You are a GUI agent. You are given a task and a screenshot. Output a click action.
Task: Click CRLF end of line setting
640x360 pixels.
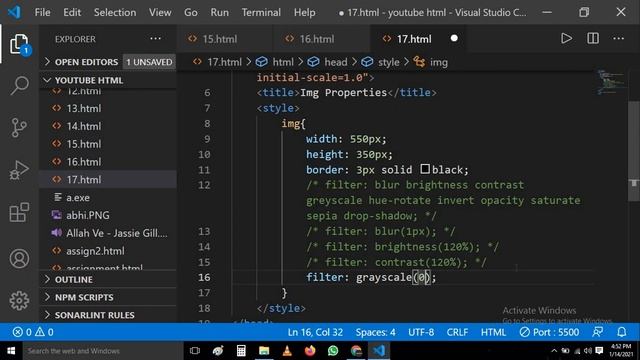click(457, 332)
